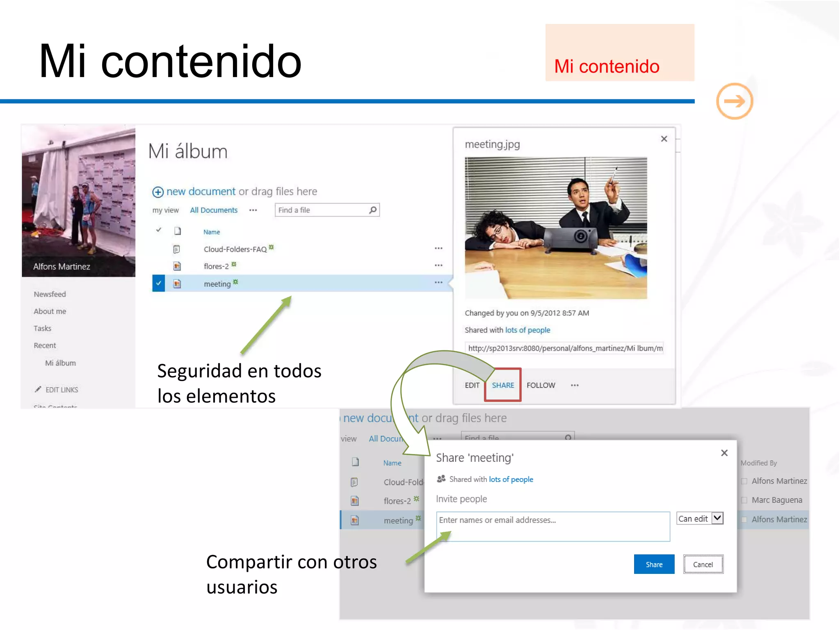Screen dimensions: 840x630
Task: Open Mi álbum under Recent
Action: (60, 363)
